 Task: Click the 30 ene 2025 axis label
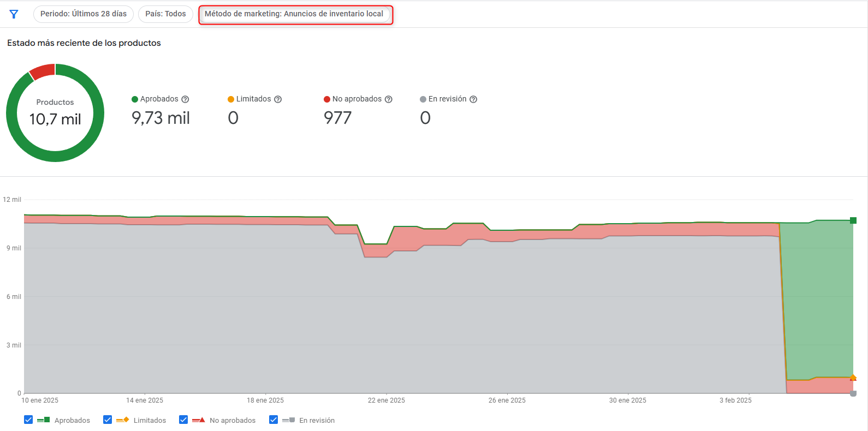pyautogui.click(x=628, y=400)
